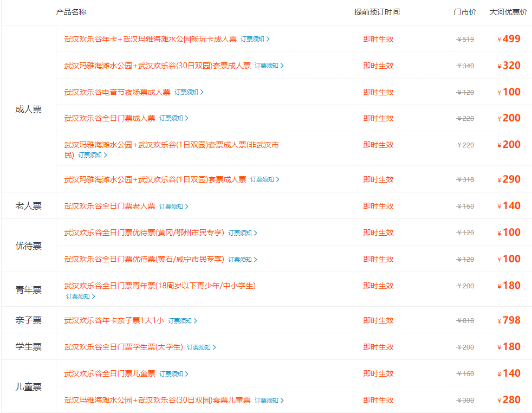The image size is (532, 413).
Task: Click the ¥499 discounted price
Action: tap(509, 38)
